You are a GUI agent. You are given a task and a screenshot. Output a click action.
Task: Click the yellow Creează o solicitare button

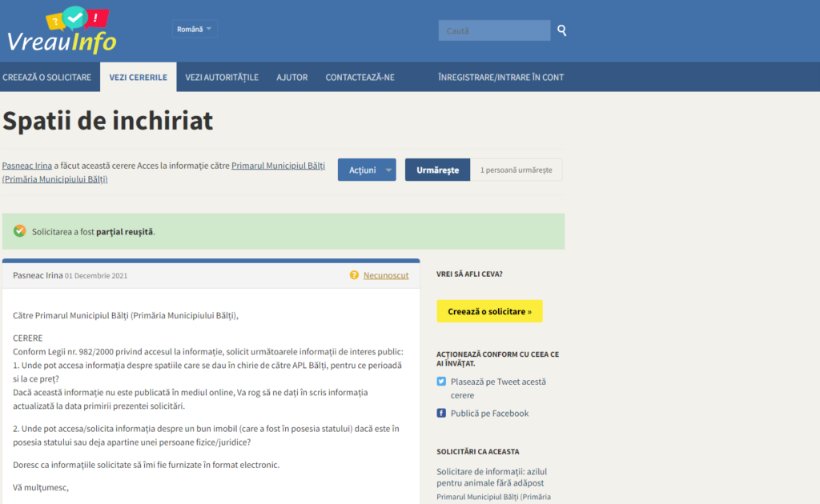[x=489, y=311]
